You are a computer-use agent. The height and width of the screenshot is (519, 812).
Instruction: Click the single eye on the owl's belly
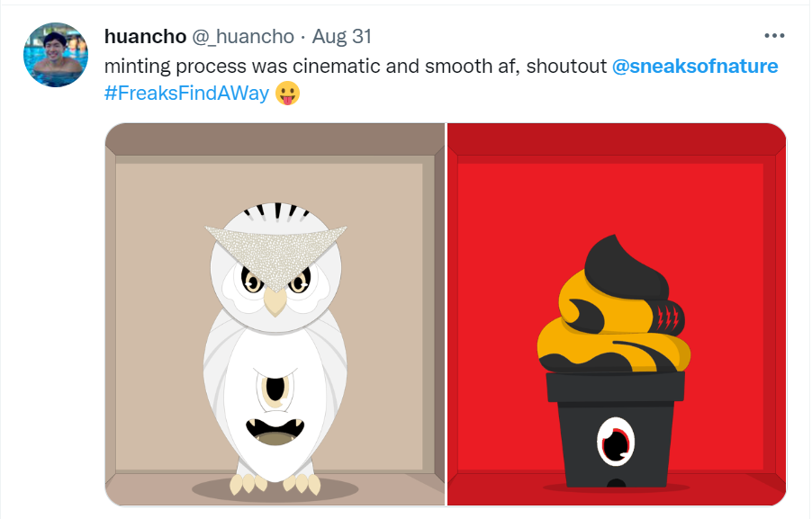click(x=275, y=389)
